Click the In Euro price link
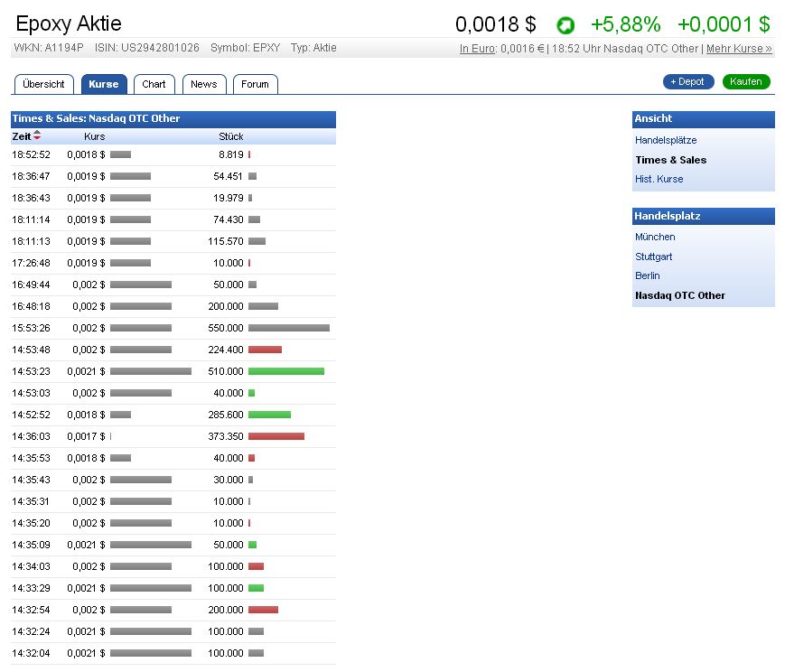 pyautogui.click(x=476, y=49)
